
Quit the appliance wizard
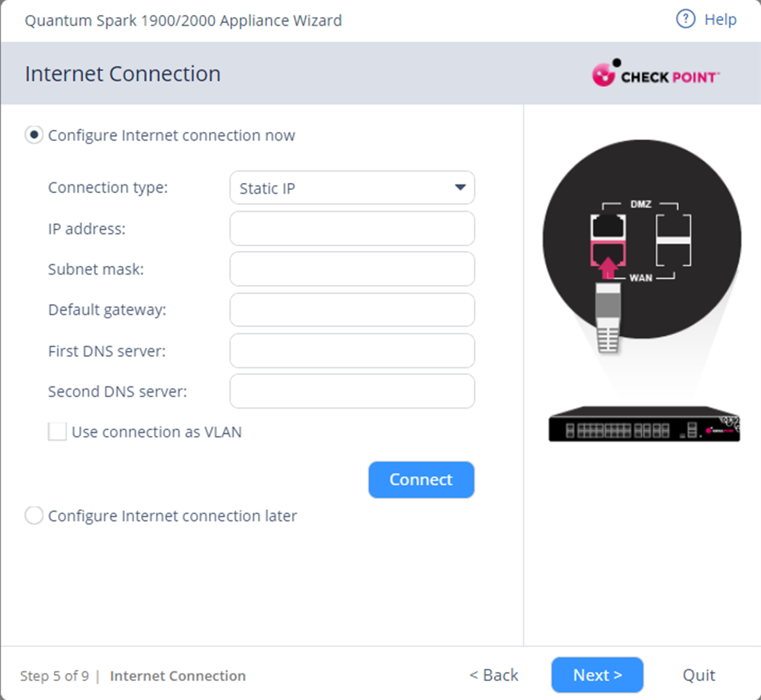coord(699,675)
